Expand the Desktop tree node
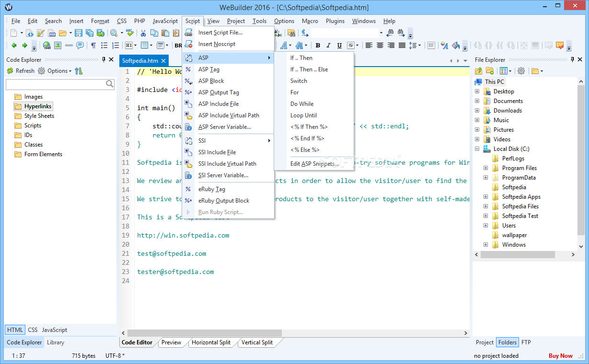The image size is (589, 364). (477, 91)
